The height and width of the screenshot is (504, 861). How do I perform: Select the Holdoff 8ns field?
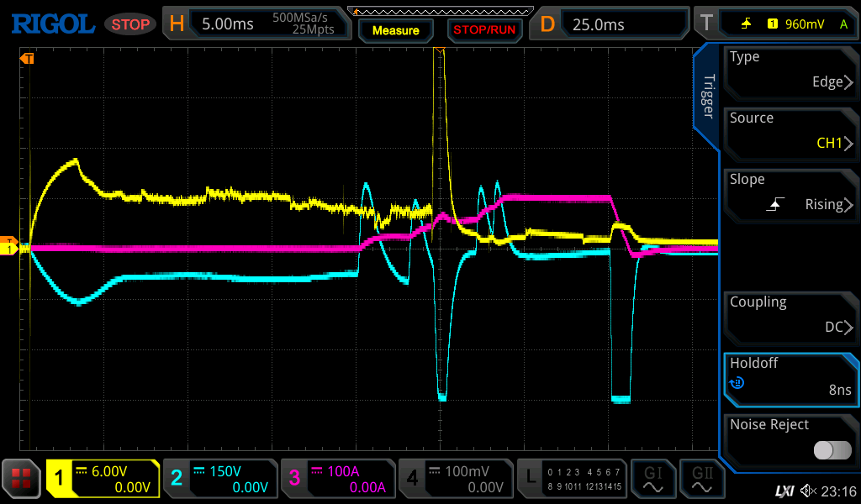[790, 377]
